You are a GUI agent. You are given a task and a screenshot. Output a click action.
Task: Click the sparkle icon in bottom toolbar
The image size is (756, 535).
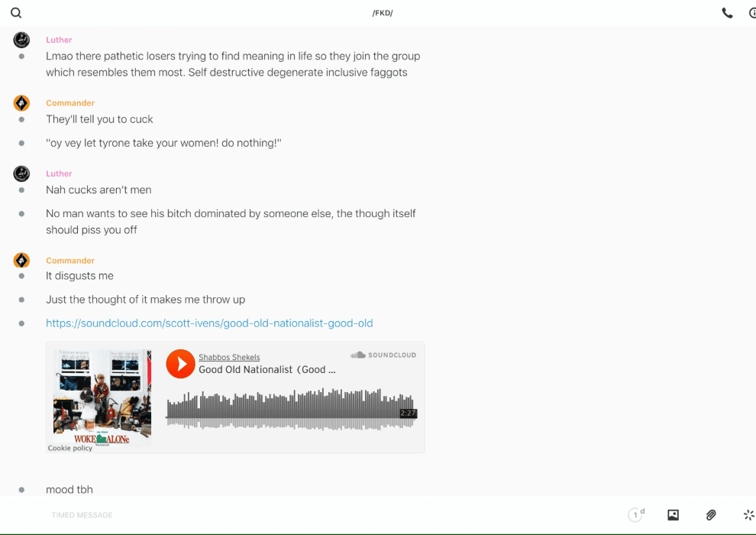click(748, 515)
